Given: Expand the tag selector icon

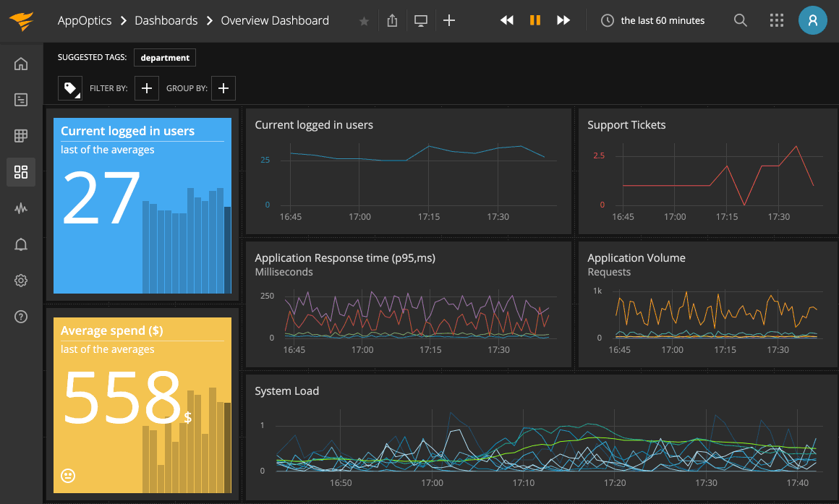Looking at the screenshot, I should coord(70,88).
